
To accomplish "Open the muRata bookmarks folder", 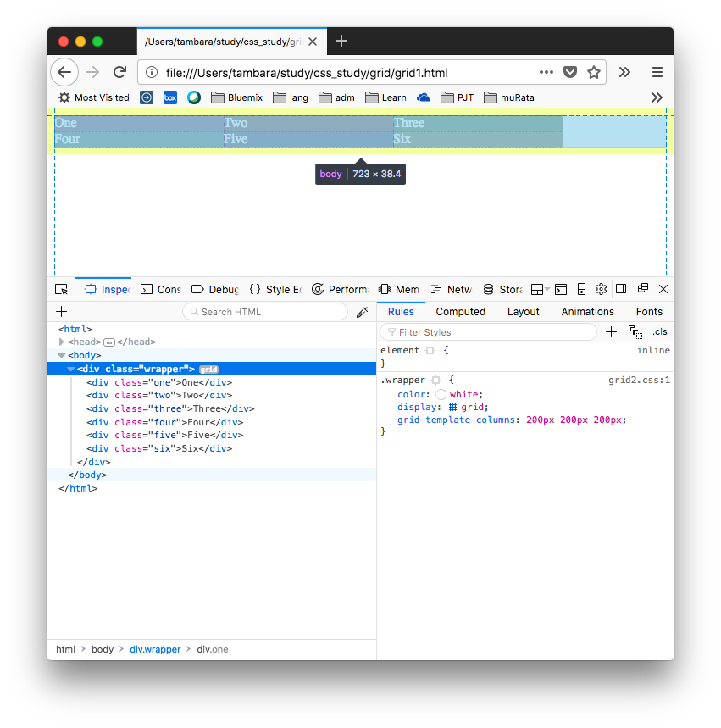I will click(509, 97).
